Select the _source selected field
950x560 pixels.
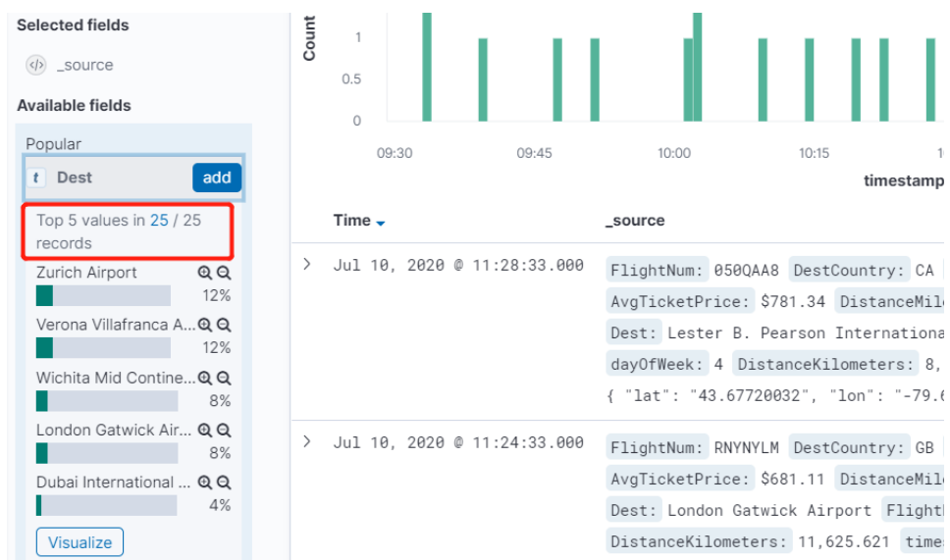pyautogui.click(x=84, y=65)
